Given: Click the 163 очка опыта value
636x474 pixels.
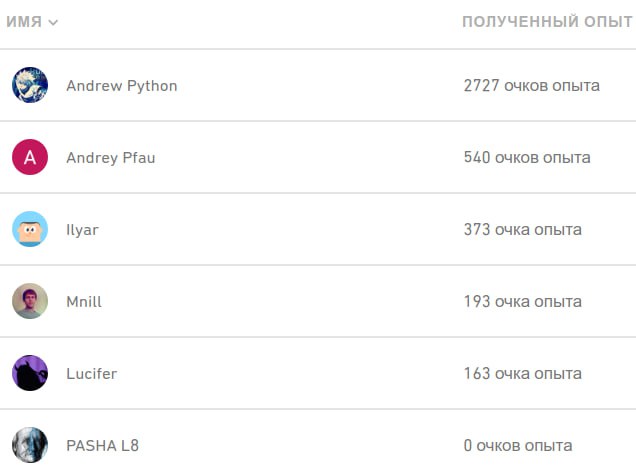Looking at the screenshot, I should pos(522,374).
